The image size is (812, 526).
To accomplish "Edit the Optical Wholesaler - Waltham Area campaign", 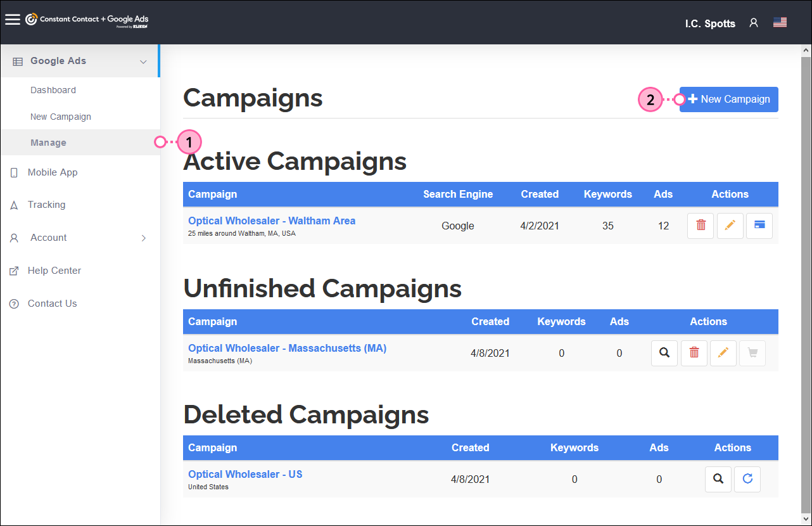I will 730,226.
